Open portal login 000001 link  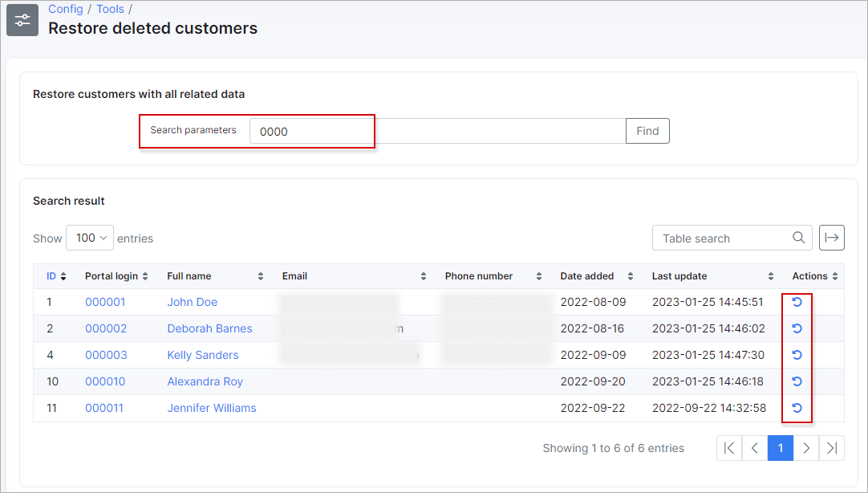click(105, 302)
